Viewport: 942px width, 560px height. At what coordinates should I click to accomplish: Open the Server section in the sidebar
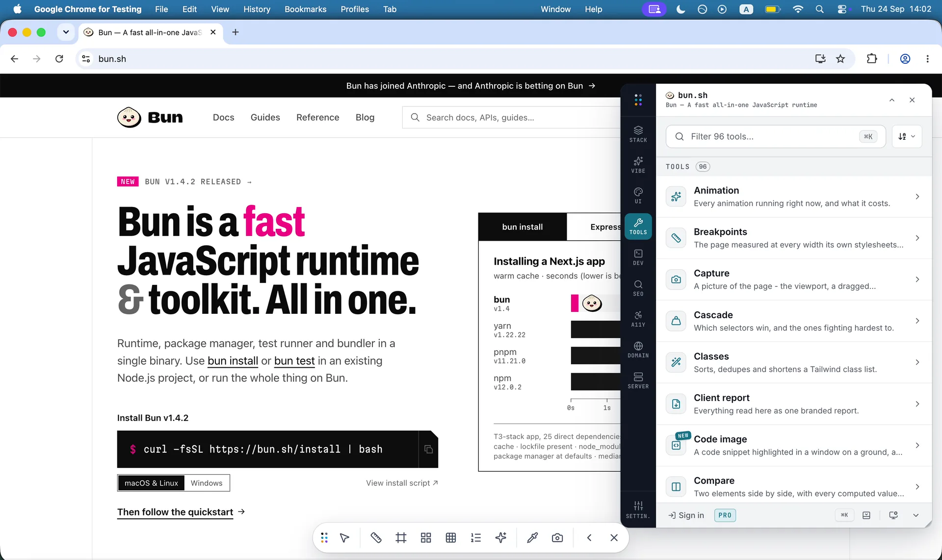638,381
